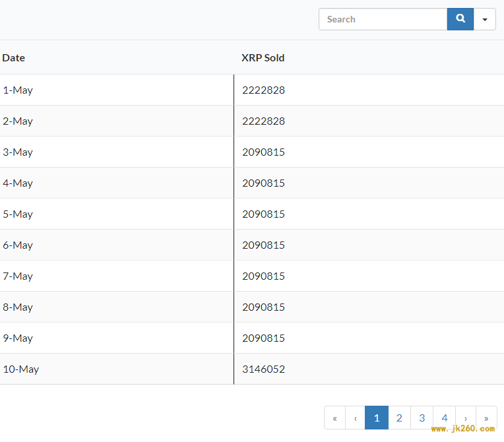This screenshot has width=504, height=442.
Task: Sort by the XRP Sold column header
Action: coord(263,58)
